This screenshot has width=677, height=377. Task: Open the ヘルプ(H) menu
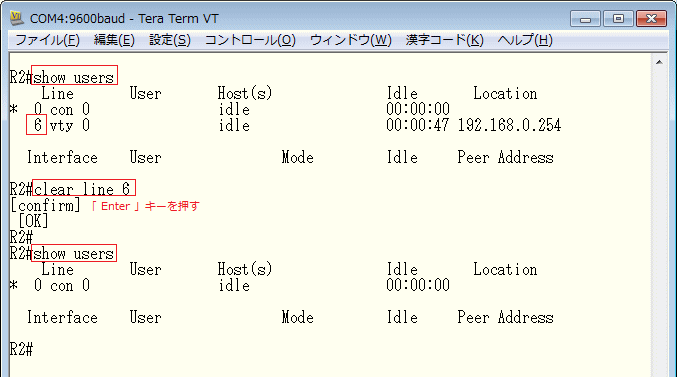pyautogui.click(x=525, y=40)
